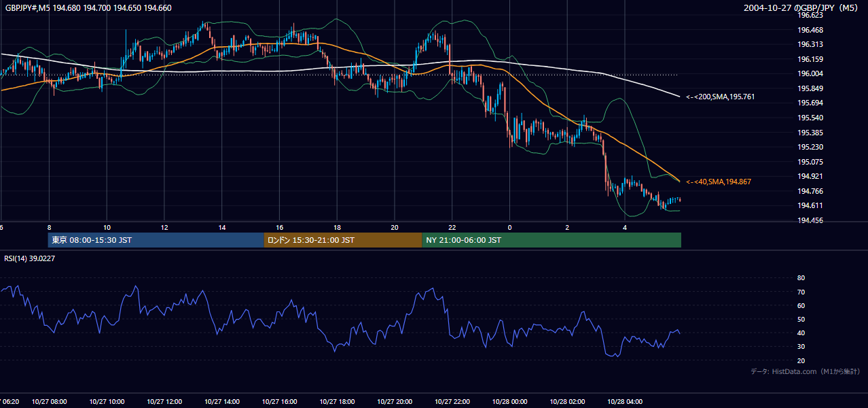
Task: Click the time label 10/27 14:00
Action: click(222, 402)
